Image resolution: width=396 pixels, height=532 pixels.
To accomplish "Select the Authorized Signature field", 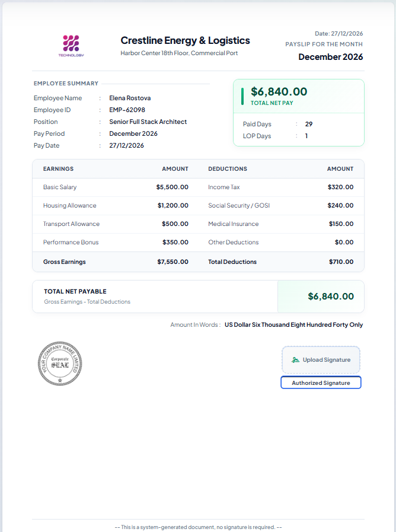I will 321,383.
